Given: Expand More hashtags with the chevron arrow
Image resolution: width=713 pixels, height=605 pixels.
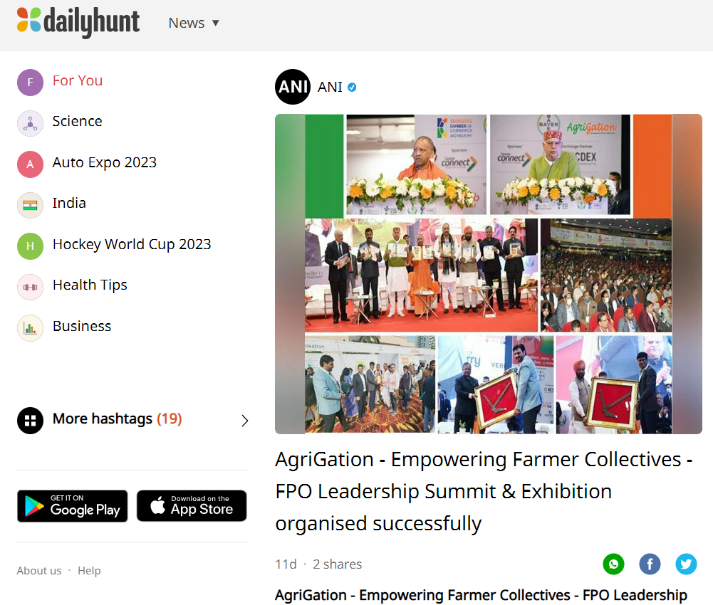Looking at the screenshot, I should (x=245, y=421).
